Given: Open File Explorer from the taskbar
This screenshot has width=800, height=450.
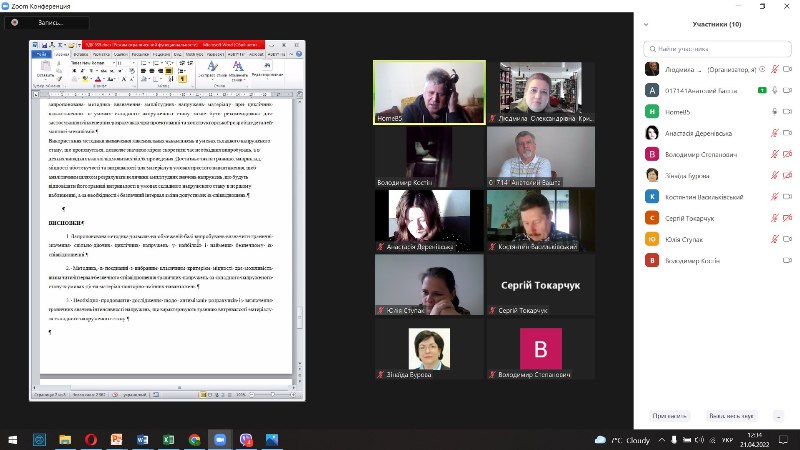Looking at the screenshot, I should (65, 439).
